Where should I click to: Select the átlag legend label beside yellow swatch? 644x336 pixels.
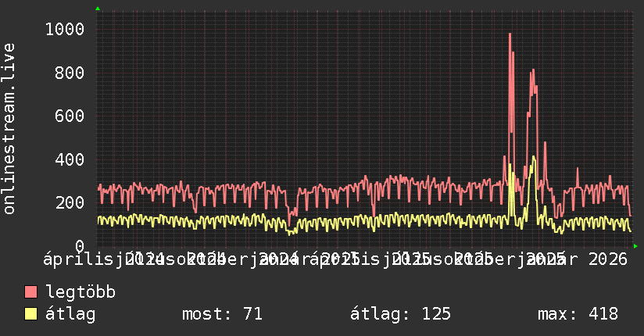coord(70,314)
